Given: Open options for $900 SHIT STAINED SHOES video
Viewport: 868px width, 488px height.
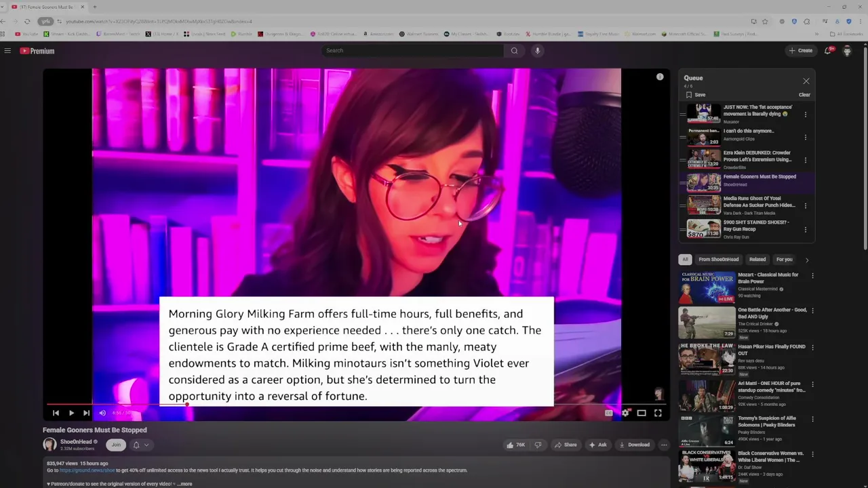Looking at the screenshot, I should pos(806,229).
